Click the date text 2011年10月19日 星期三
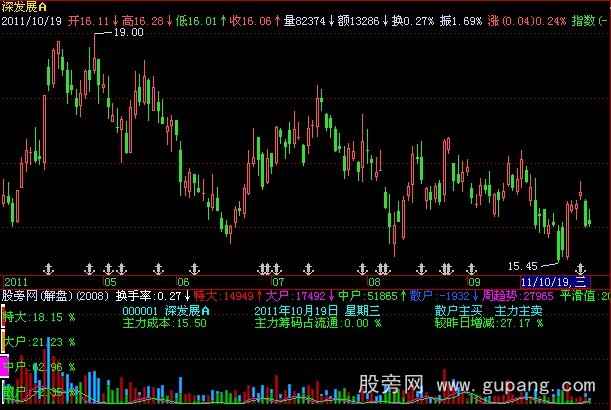Image resolution: width=611 pixels, height=410 pixels. point(317,311)
